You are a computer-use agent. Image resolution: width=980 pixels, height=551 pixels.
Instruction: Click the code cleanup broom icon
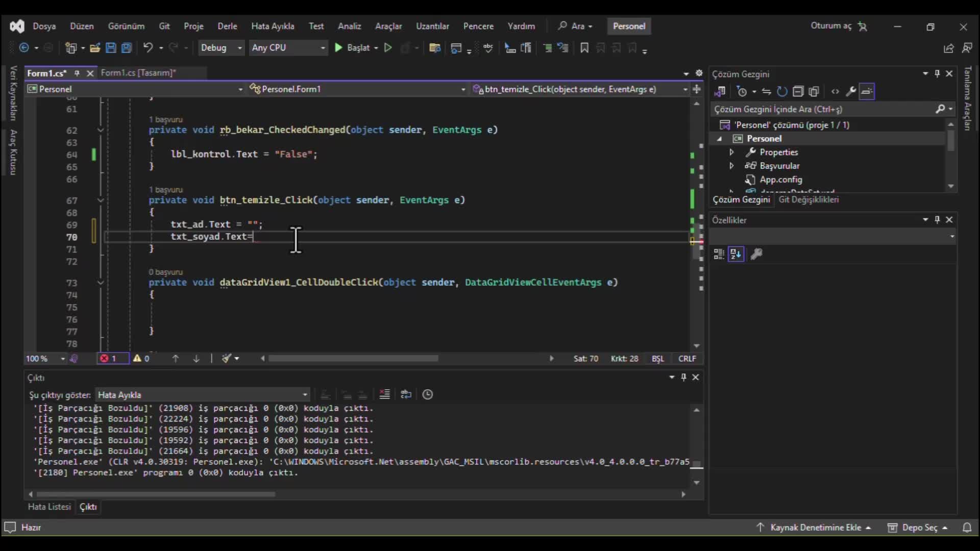pyautogui.click(x=227, y=359)
